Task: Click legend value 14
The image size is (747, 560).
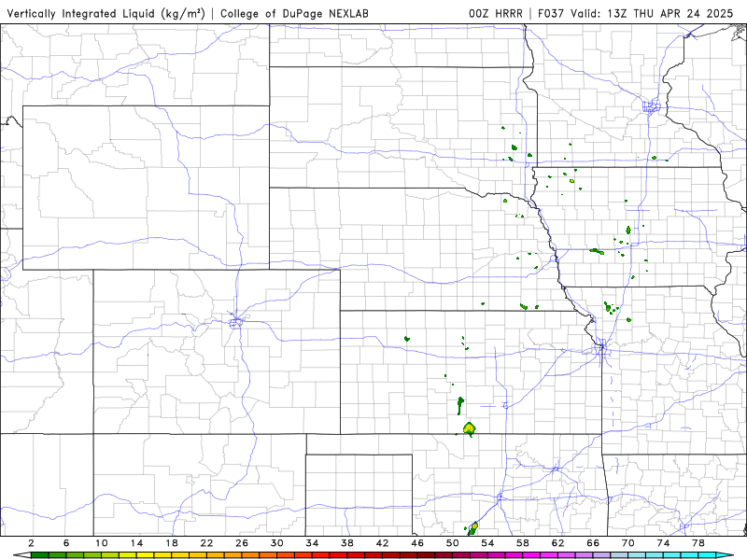Action: tap(136, 543)
